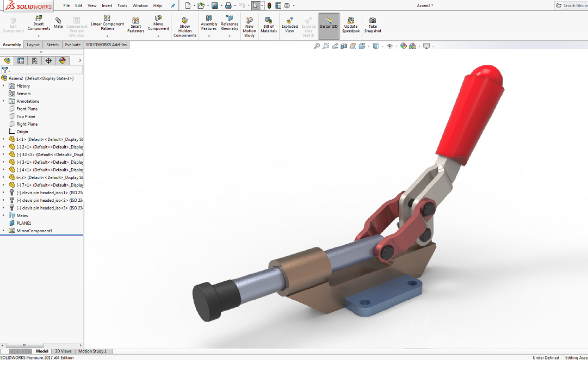588x371 pixels.
Task: Open the PropertyManager tab icon
Action: coord(21,60)
